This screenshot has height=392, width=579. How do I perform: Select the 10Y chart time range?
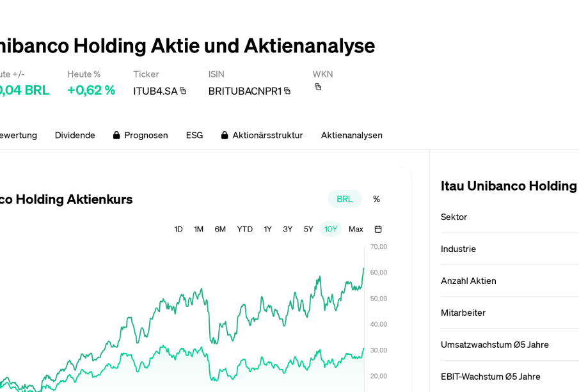coord(331,229)
